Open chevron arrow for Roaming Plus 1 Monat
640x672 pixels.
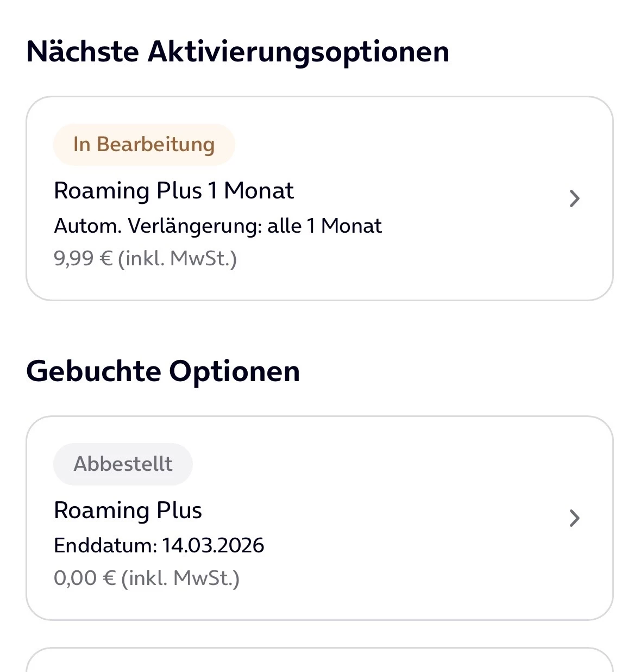(x=574, y=198)
